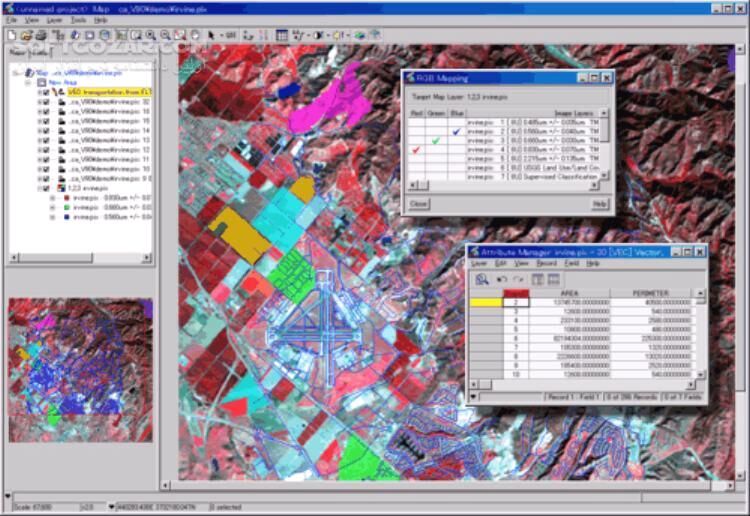Click the red checkmark in RGB Mapping Red column
The height and width of the screenshot is (516, 750).
pos(416,150)
